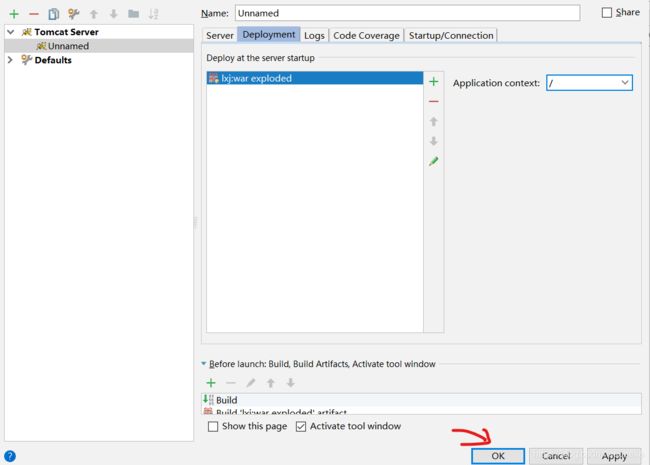Move configuration up in the left toolbar
The height and width of the screenshot is (465, 650).
(x=94, y=14)
